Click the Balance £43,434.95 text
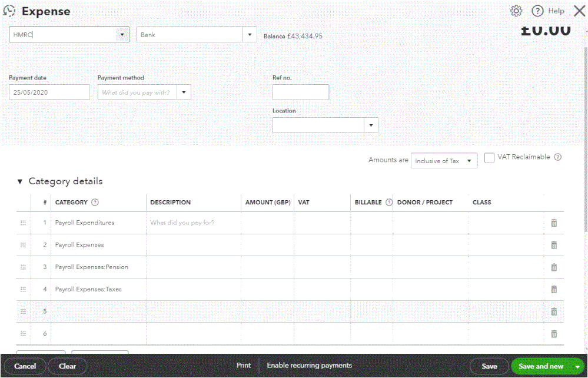The image size is (588, 378). [293, 37]
